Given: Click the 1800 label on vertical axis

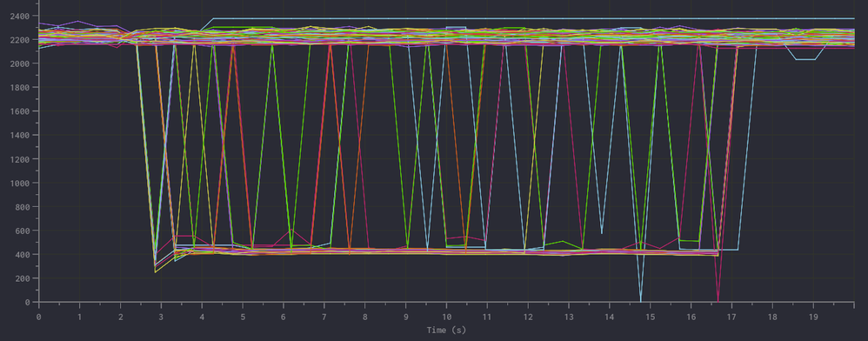Looking at the screenshot, I should coord(19,88).
